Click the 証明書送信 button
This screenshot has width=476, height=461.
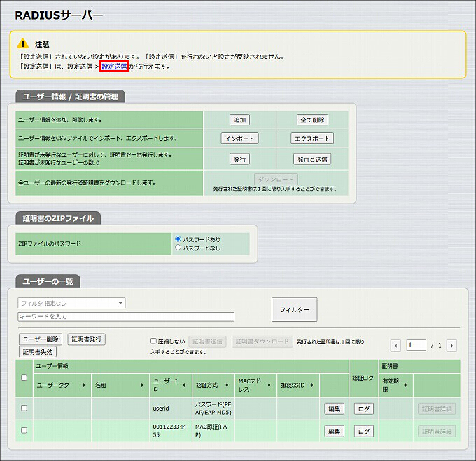pyautogui.click(x=207, y=341)
